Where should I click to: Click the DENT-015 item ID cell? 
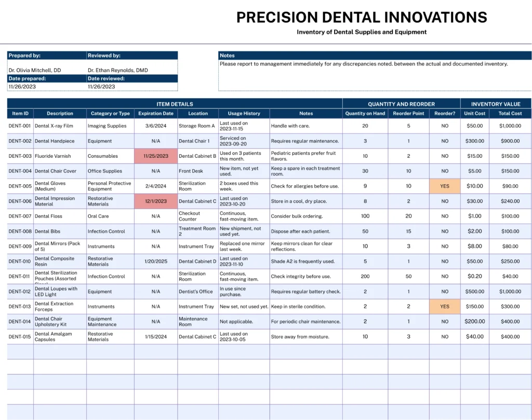click(20, 336)
